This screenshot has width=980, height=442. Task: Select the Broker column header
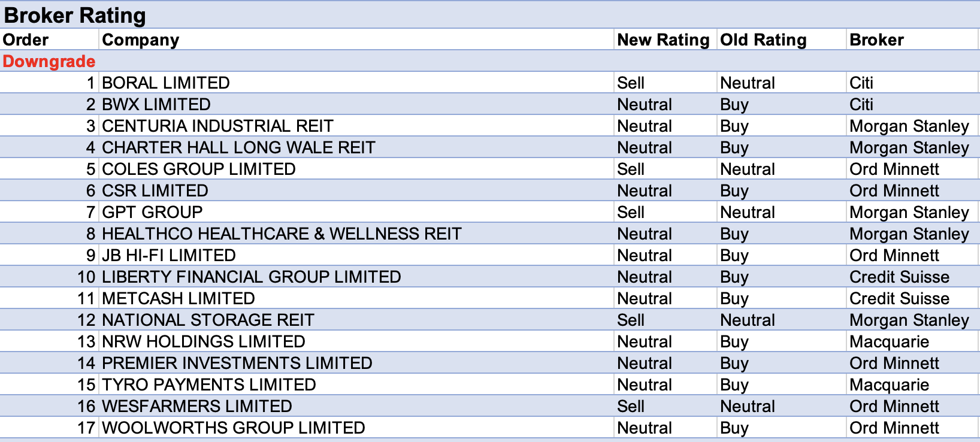(x=876, y=40)
